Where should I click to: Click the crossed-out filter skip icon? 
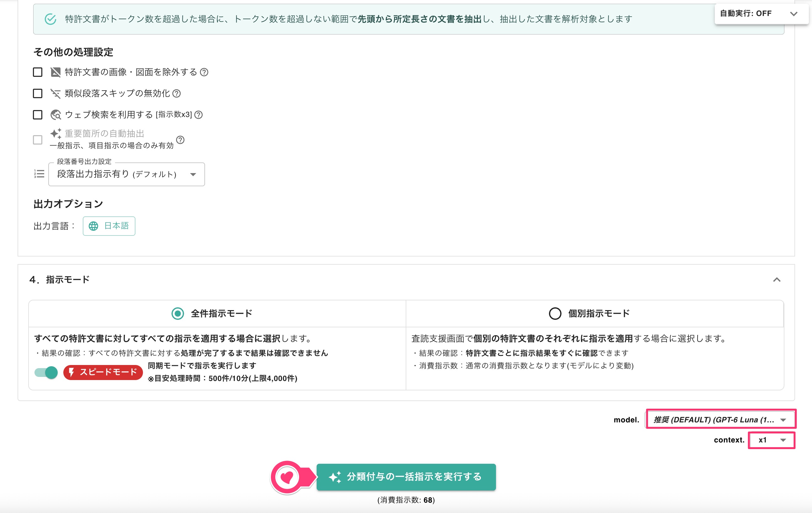point(55,93)
